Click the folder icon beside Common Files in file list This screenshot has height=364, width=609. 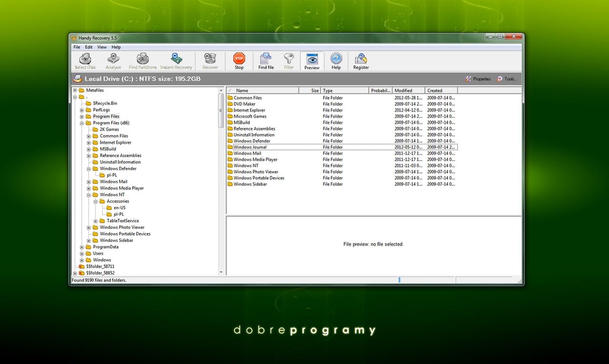pos(230,98)
